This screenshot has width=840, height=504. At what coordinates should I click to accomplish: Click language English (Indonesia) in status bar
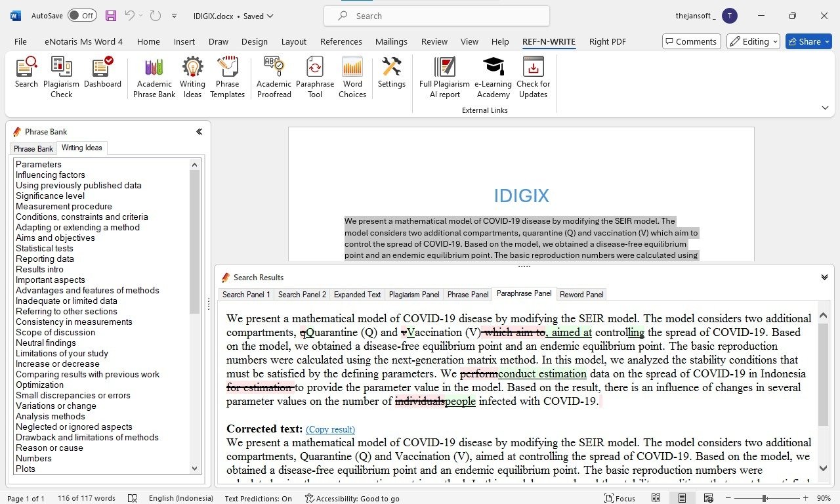pos(181,498)
